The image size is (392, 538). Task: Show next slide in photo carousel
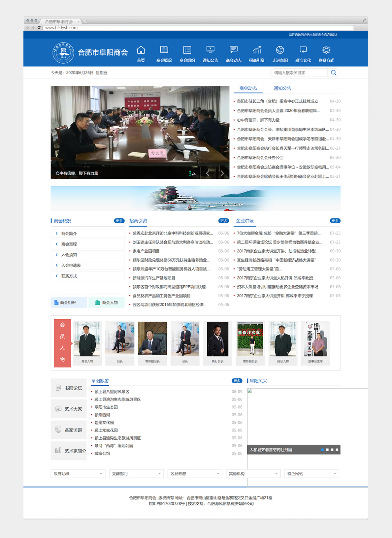point(222,173)
